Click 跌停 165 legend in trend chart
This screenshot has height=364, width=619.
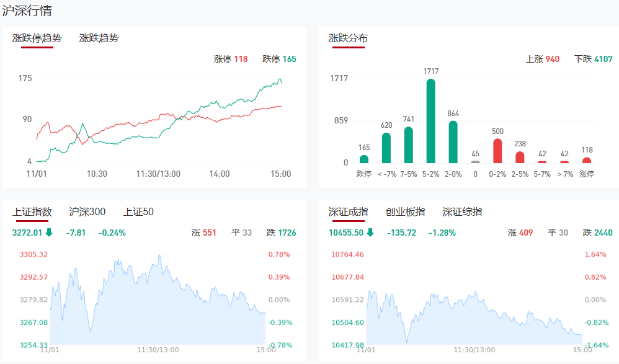(279, 60)
